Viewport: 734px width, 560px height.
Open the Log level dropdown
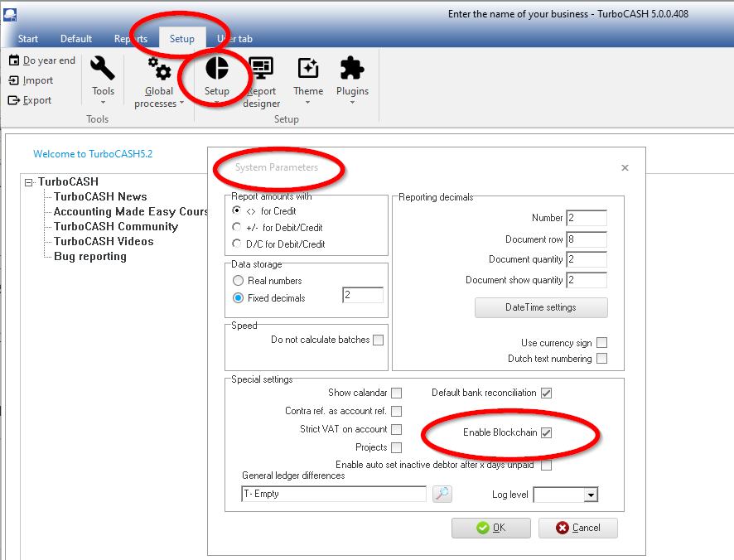tap(590, 495)
